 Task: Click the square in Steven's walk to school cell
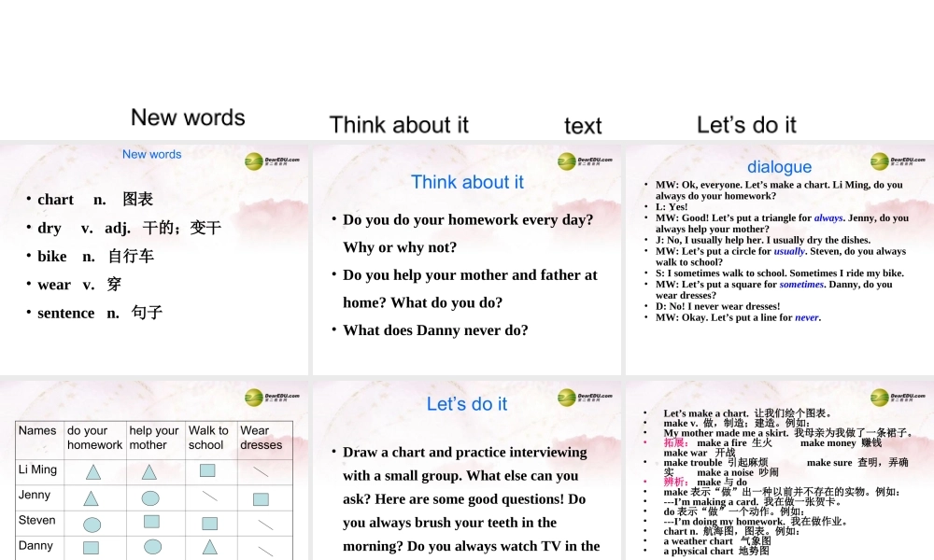pyautogui.click(x=209, y=524)
